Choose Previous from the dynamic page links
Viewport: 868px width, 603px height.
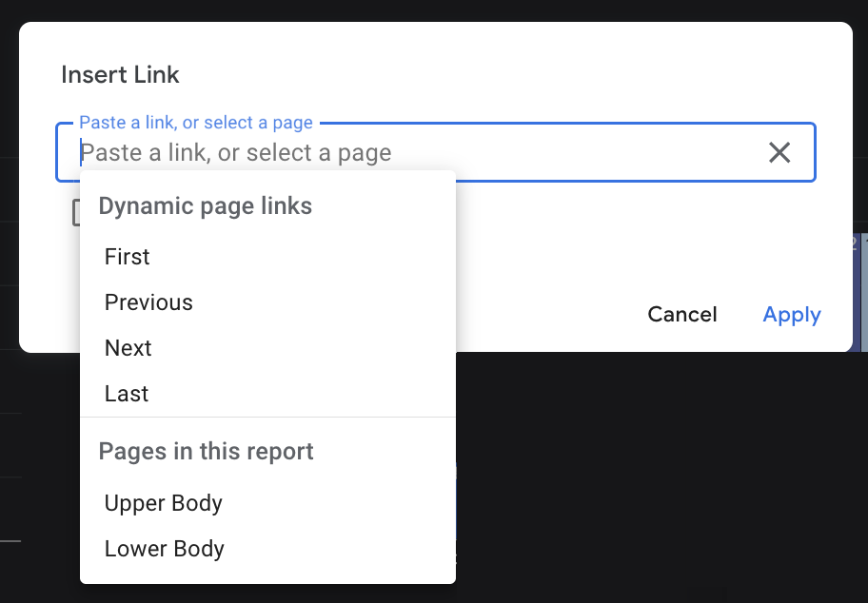[148, 302]
